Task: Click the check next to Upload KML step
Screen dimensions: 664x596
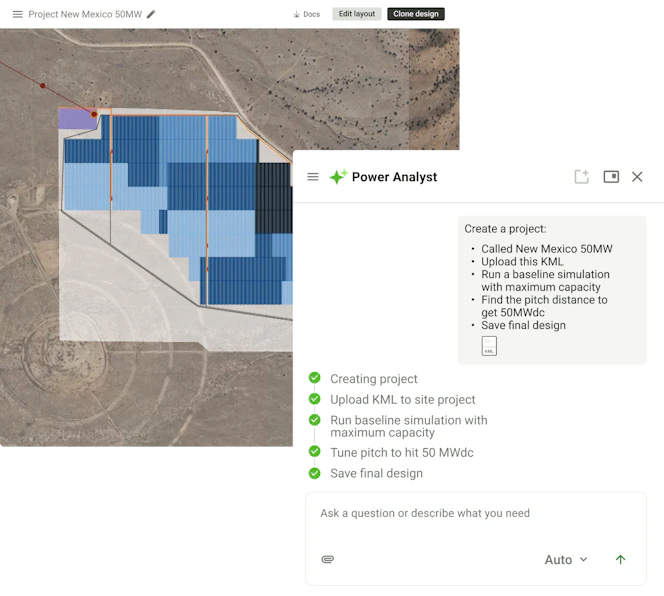Action: [x=315, y=399]
